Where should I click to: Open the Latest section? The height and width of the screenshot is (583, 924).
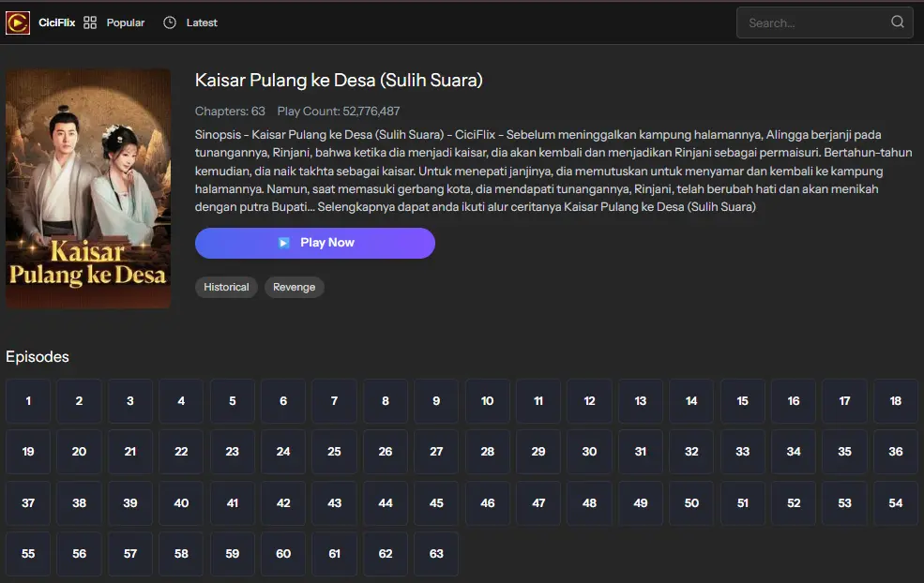coord(189,22)
